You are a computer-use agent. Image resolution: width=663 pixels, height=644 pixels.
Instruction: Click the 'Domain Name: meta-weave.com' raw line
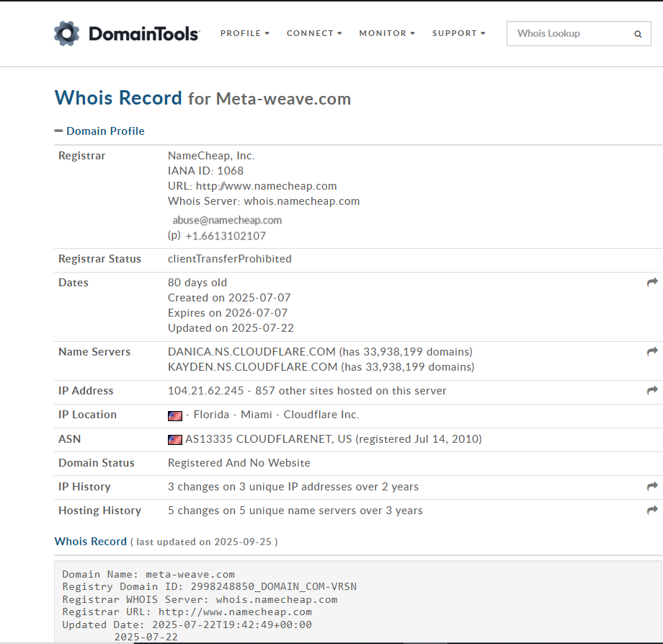coord(148,574)
